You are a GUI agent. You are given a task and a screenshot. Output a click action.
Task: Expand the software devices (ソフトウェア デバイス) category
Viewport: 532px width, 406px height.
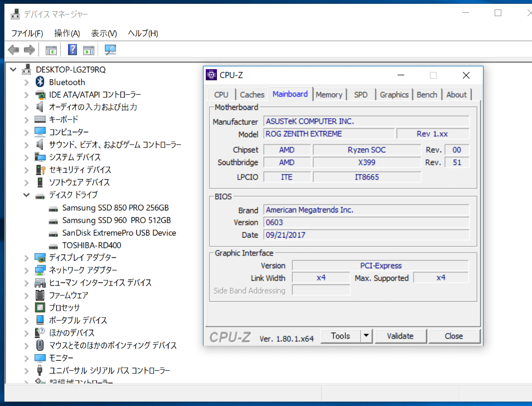click(x=26, y=182)
